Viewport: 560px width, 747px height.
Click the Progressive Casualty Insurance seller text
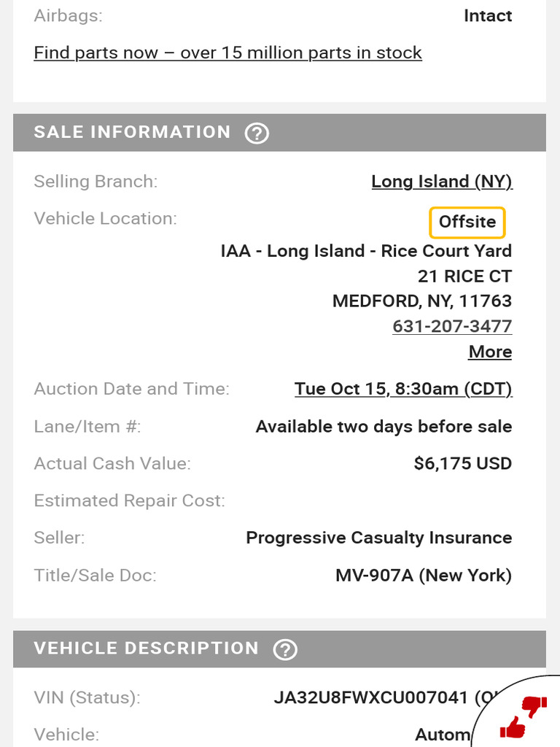(378, 538)
